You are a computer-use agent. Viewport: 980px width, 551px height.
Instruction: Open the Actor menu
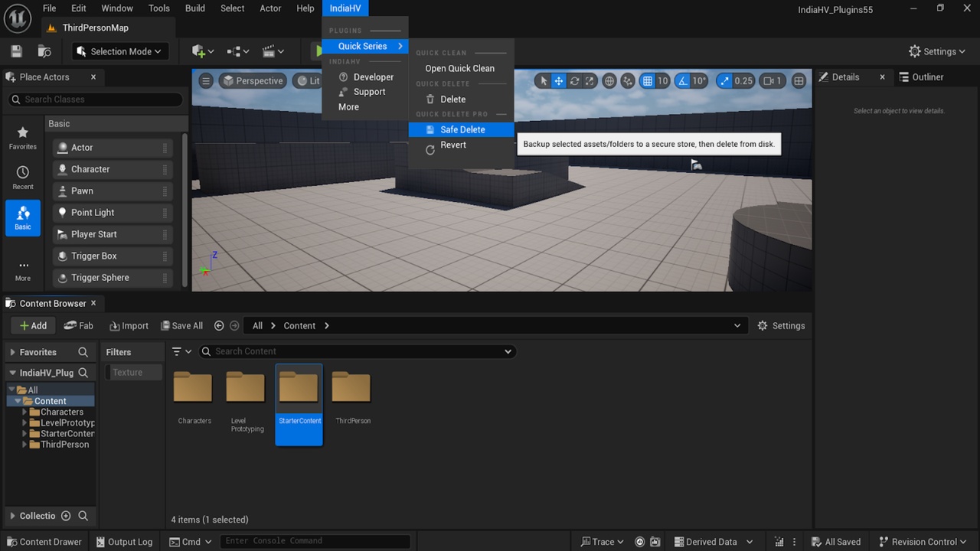270,8
